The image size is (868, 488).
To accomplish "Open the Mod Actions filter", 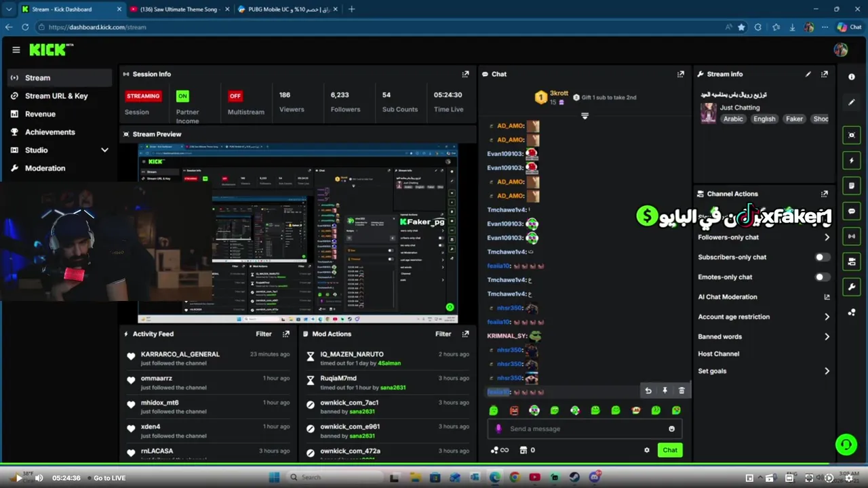I will pos(443,334).
